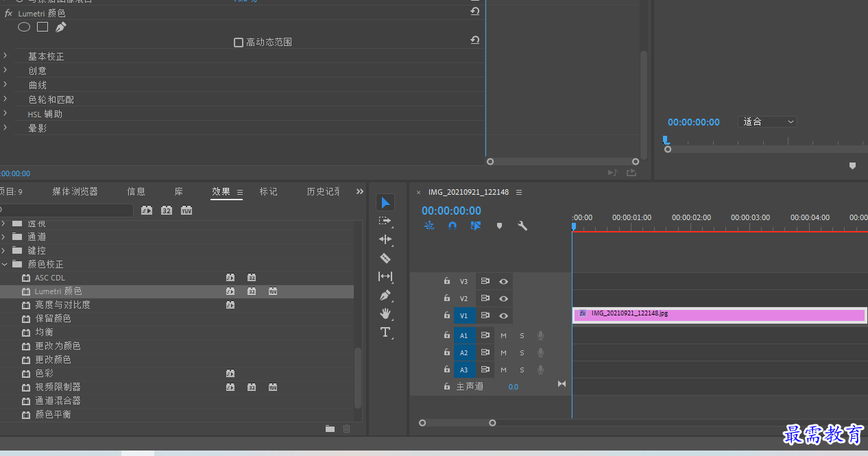Click the Effects panel vertical scrollbar

pyautogui.click(x=358, y=379)
